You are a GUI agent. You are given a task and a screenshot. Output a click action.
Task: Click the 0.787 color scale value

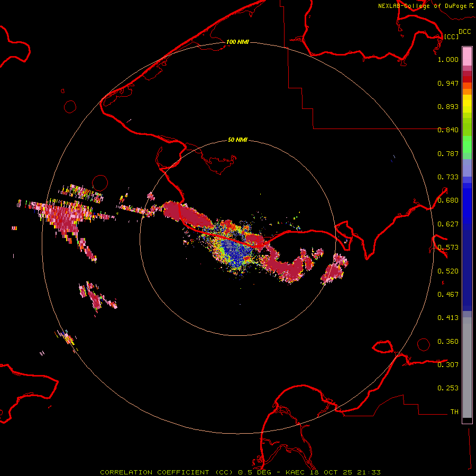(x=448, y=153)
